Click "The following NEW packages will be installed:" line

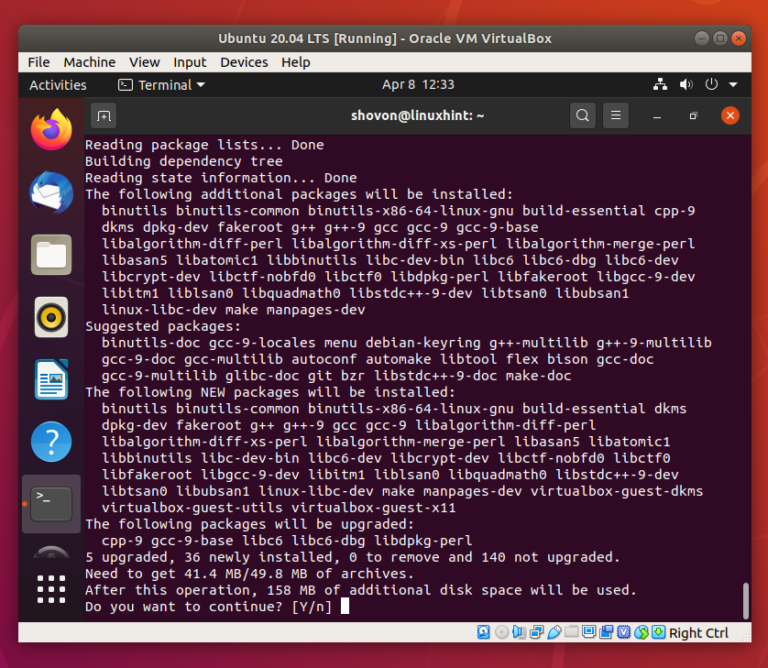270,392
